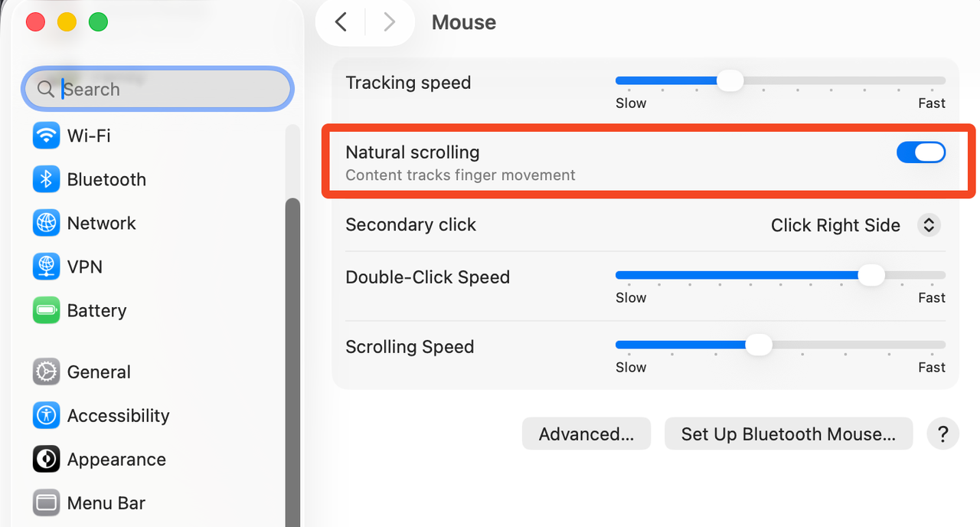This screenshot has height=527, width=980.
Task: Open Network settings
Action: [x=100, y=223]
